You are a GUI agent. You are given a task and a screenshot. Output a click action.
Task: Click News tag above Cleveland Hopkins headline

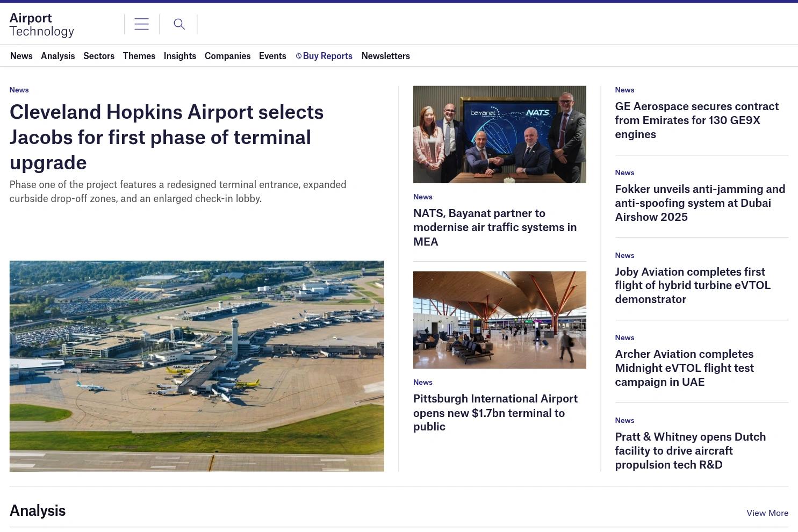pyautogui.click(x=19, y=90)
